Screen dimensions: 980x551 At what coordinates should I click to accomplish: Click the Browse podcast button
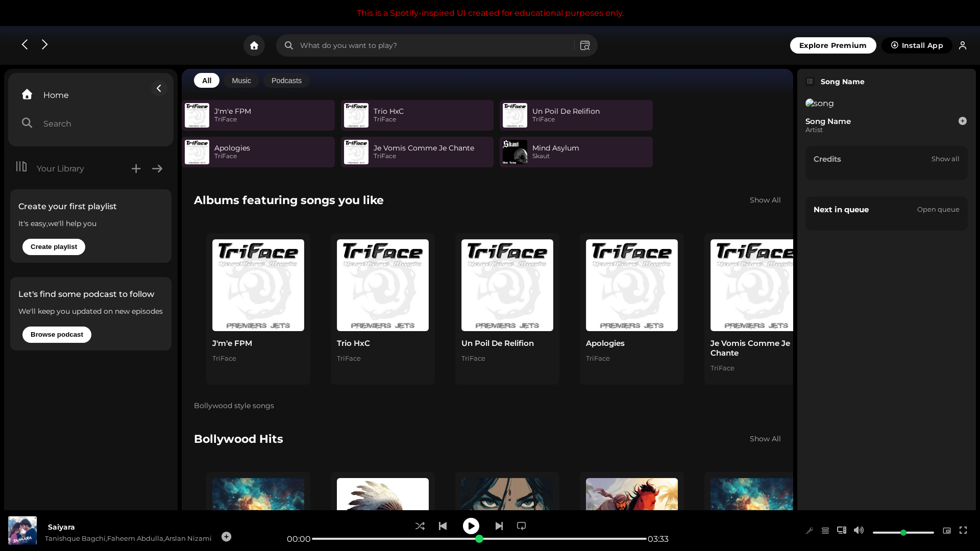pos(57,335)
